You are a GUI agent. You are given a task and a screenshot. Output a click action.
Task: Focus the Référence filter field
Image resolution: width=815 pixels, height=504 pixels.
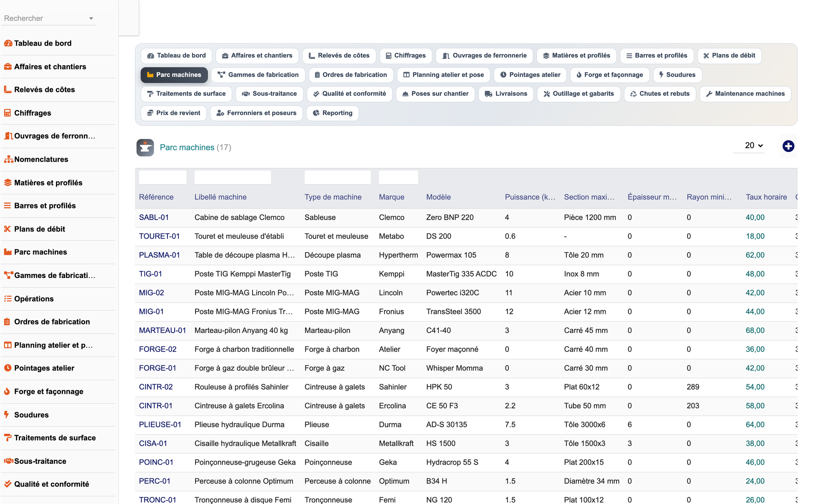point(162,177)
